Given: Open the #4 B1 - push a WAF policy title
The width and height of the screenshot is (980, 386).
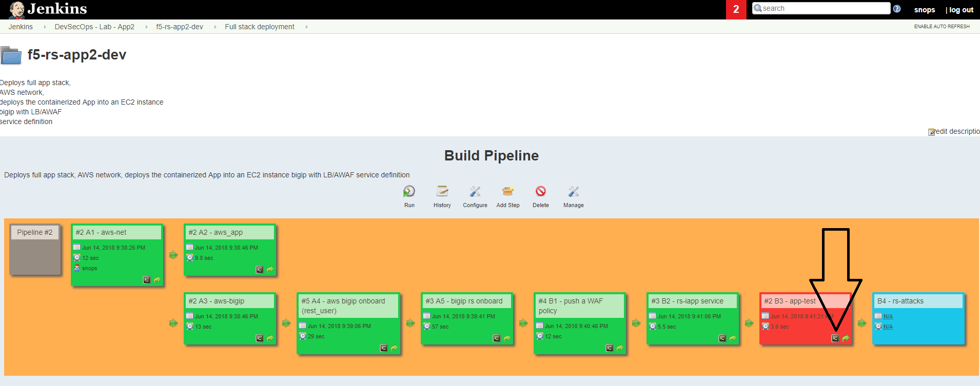Looking at the screenshot, I should pos(571,306).
